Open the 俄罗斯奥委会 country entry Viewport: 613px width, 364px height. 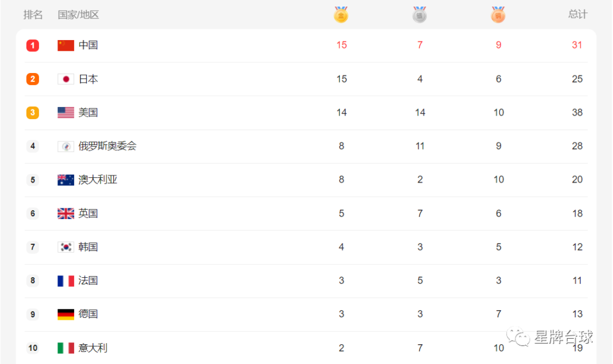click(107, 146)
